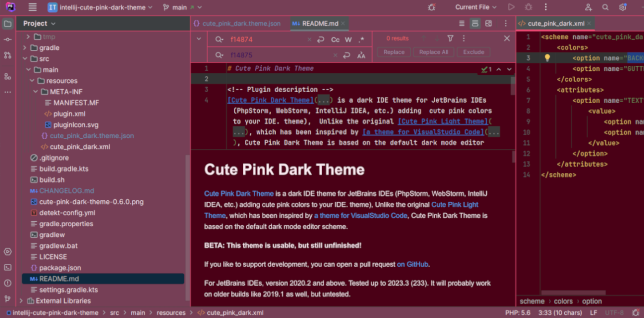The height and width of the screenshot is (318, 644).
Task: Open the Pull Requests tool window icon
Action: click(8, 55)
